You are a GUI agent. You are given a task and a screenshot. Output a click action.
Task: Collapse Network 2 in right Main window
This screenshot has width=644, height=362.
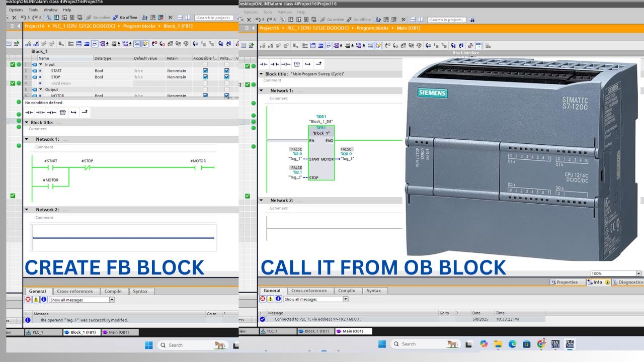(262, 200)
